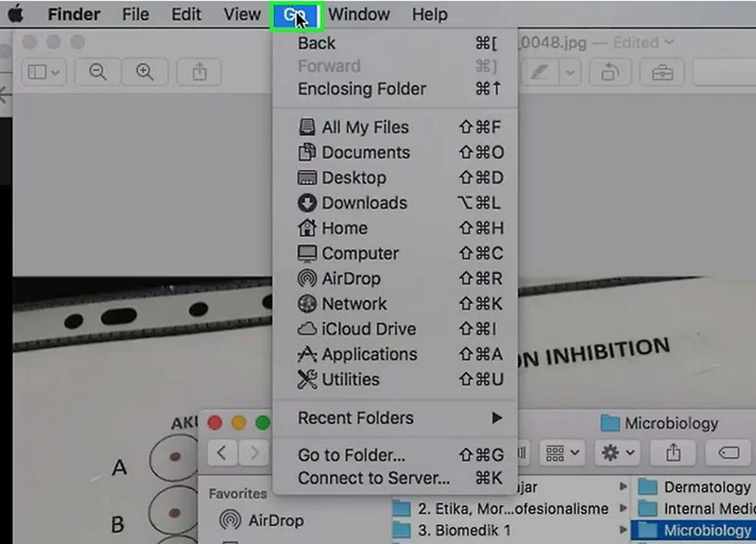Select the Microbiology folder in column view
The image size is (756, 544).
point(695,530)
